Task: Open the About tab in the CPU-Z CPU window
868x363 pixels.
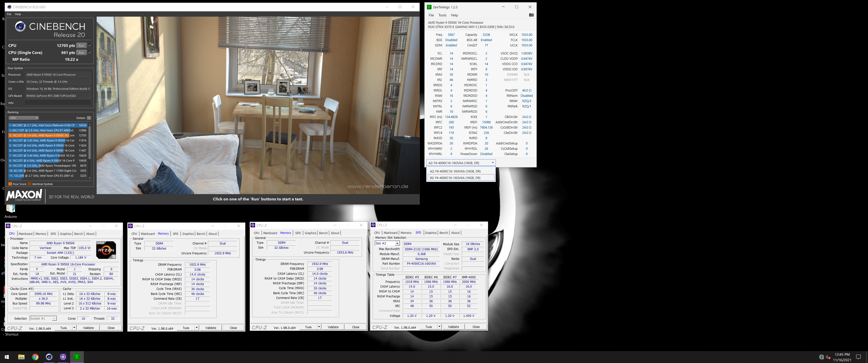Action: coord(90,234)
